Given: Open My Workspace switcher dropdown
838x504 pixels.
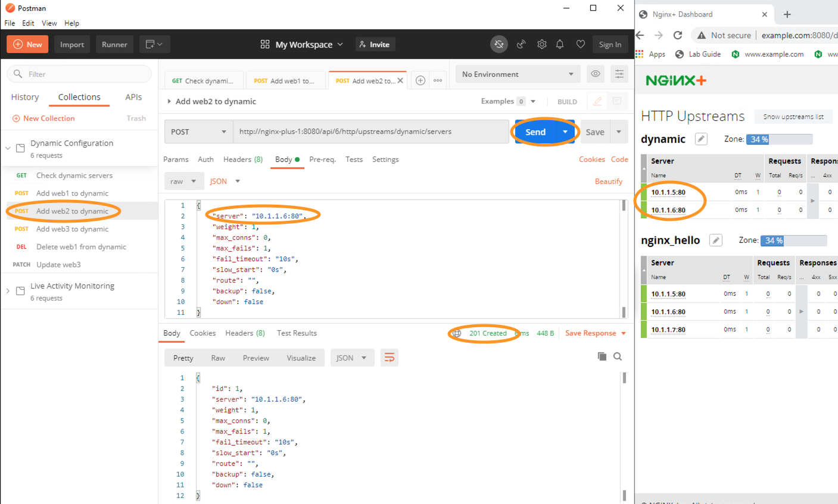Looking at the screenshot, I should 302,45.
